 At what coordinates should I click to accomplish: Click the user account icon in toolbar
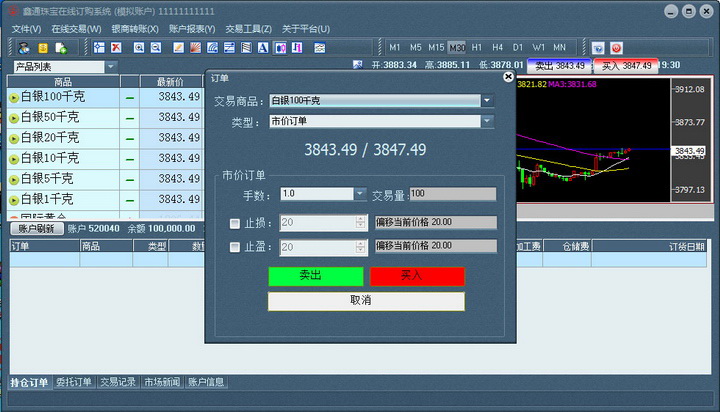pos(23,47)
